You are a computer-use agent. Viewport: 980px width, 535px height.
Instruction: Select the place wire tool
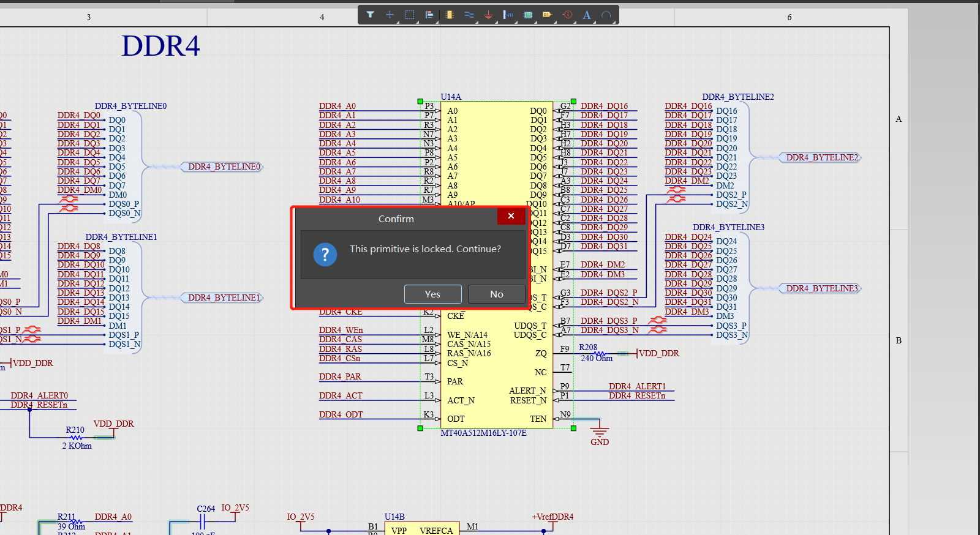pyautogui.click(x=469, y=15)
